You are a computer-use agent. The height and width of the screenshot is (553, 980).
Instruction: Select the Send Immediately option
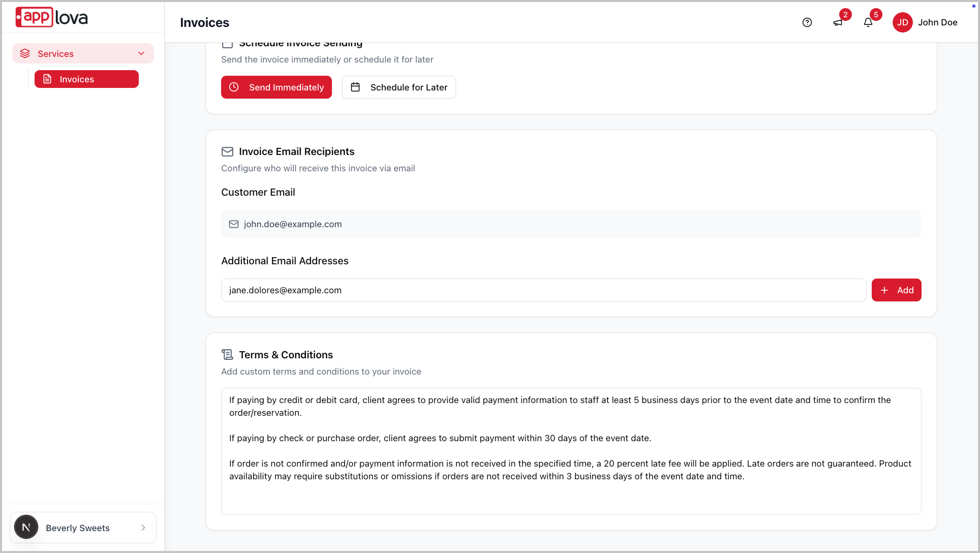tap(277, 87)
